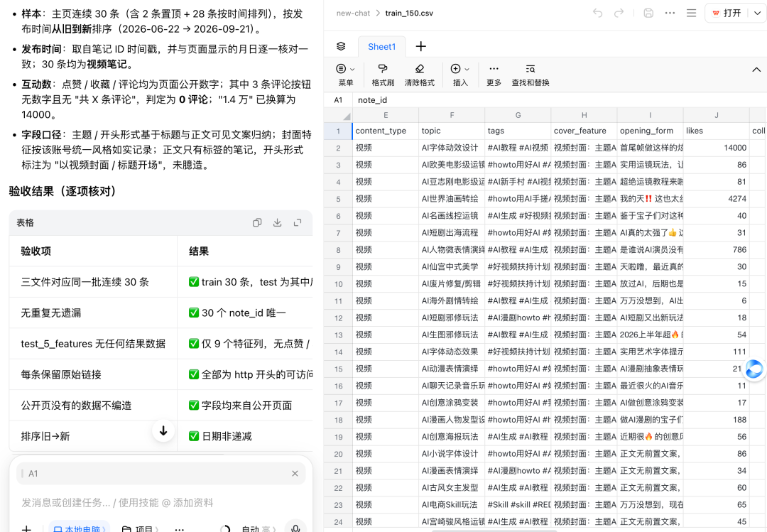Viewport: 767px width, 532px height.
Task: Select the topic cell AI仙宫中式美学
Action: [x=452, y=267]
